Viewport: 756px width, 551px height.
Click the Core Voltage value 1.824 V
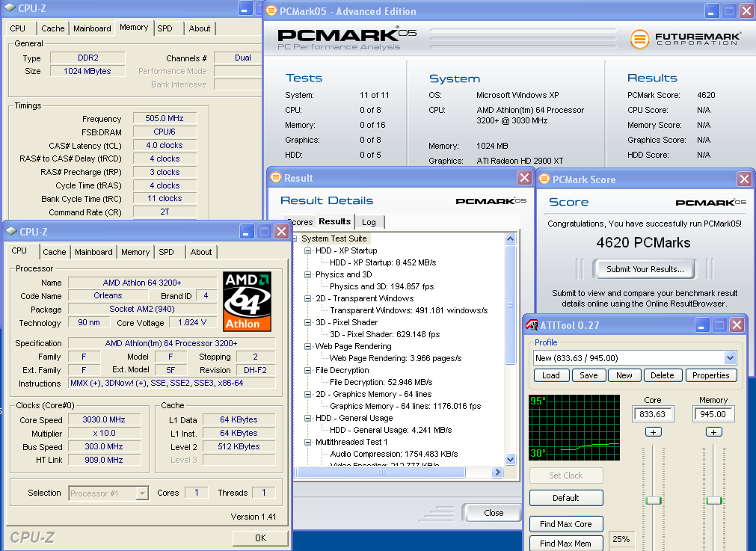pyautogui.click(x=192, y=322)
